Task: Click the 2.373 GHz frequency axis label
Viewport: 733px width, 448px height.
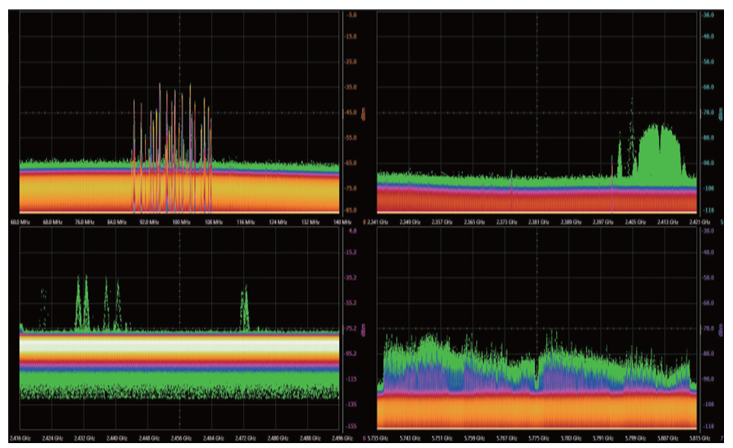Action: click(507, 222)
